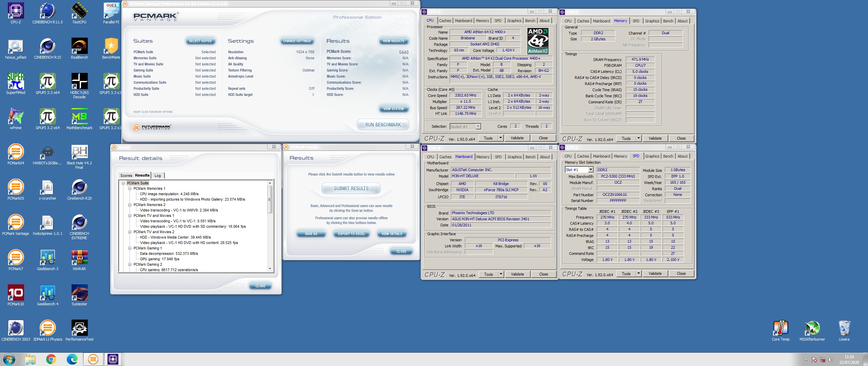Open hexus_pifast desktop icon
The height and width of the screenshot is (366, 868).
(x=16, y=49)
